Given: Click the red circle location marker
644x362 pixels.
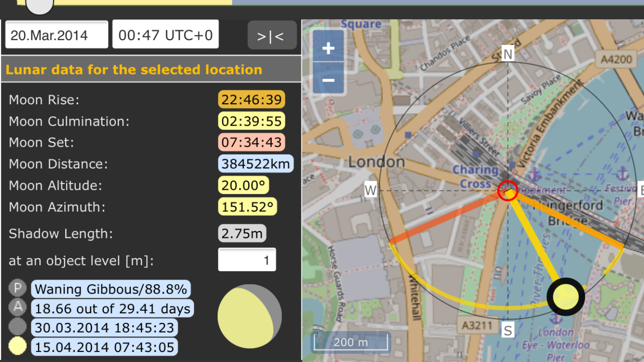Looking at the screenshot, I should click(x=507, y=190).
